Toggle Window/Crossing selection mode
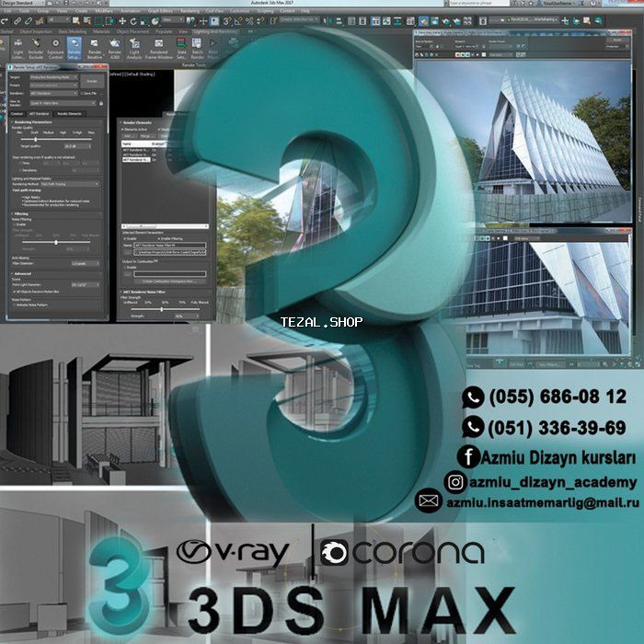 (x=109, y=21)
